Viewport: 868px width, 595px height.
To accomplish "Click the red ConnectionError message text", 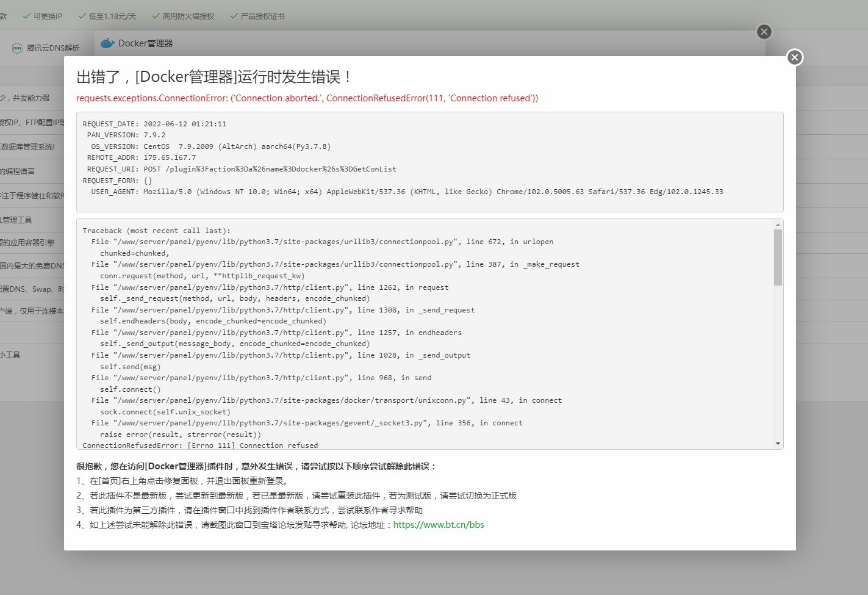I will [307, 98].
